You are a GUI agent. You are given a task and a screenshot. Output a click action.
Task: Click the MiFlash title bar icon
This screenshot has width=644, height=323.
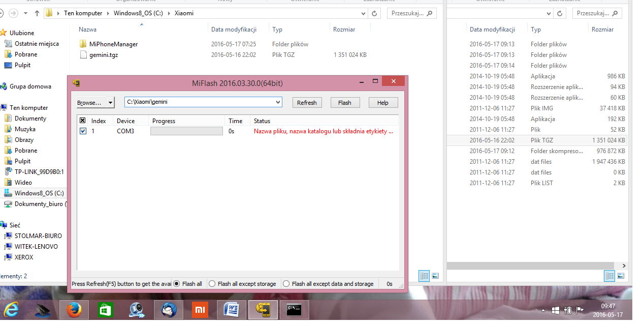pos(76,82)
